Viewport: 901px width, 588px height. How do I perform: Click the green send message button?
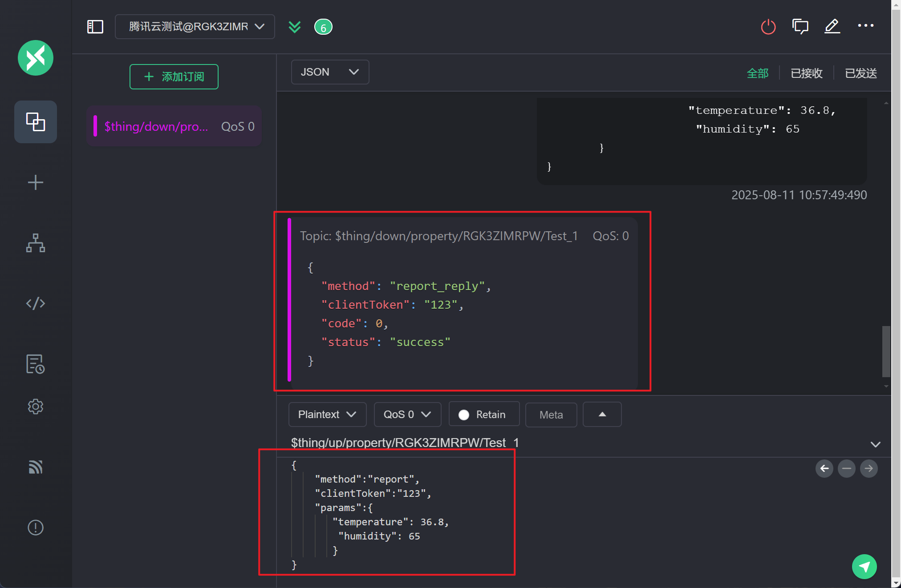[864, 567]
